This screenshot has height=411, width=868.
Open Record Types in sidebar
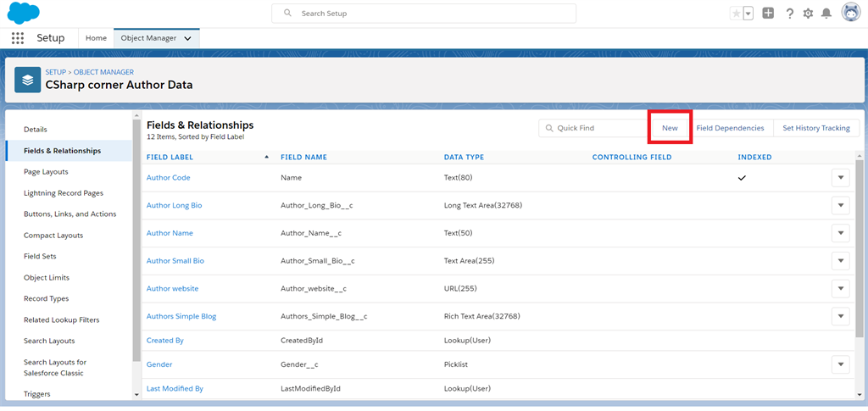pos(46,298)
